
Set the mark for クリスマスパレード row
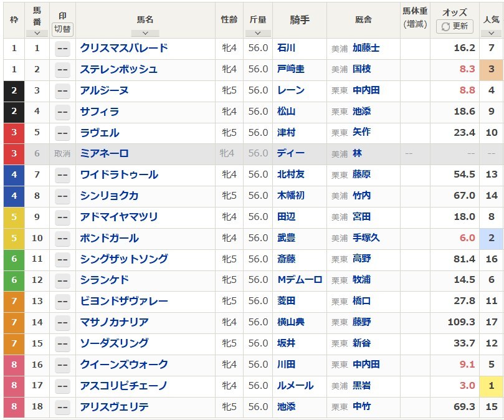point(62,49)
